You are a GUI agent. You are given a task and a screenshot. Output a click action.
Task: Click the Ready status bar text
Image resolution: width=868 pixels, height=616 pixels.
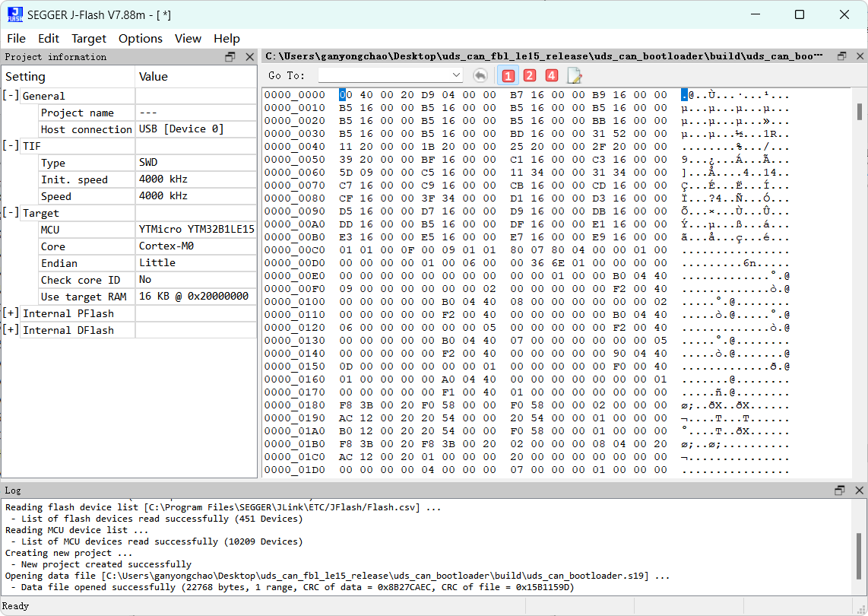[x=15, y=606]
